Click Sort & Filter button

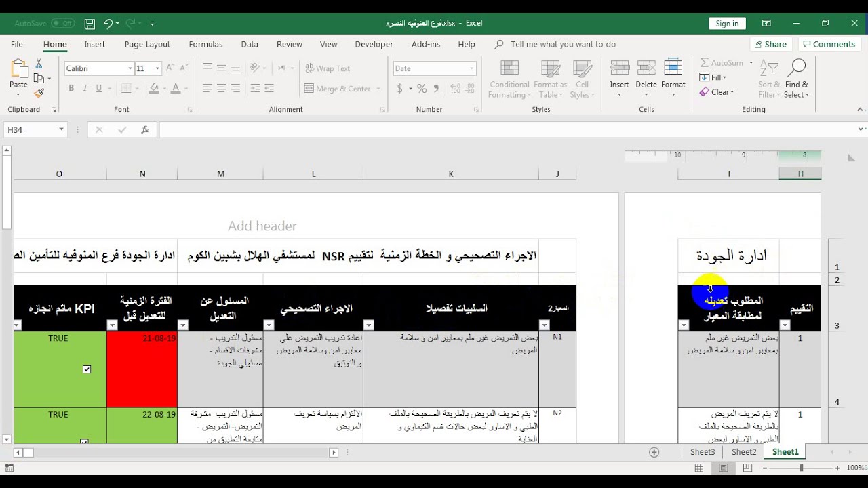click(769, 79)
